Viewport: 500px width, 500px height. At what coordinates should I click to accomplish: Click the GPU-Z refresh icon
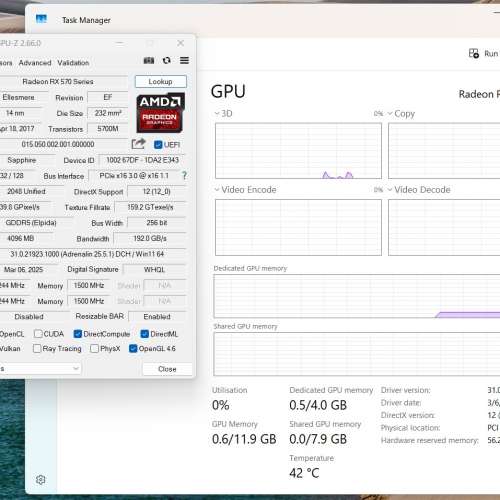click(167, 60)
